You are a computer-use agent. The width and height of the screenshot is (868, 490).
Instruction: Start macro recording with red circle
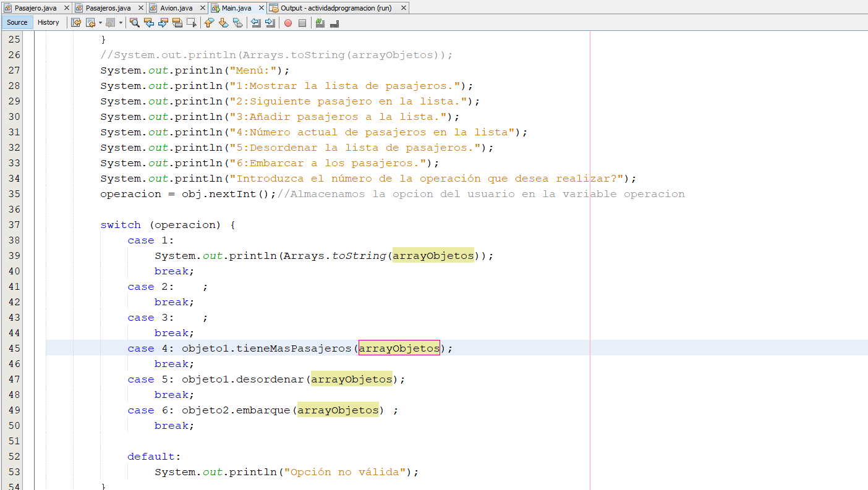(x=288, y=23)
